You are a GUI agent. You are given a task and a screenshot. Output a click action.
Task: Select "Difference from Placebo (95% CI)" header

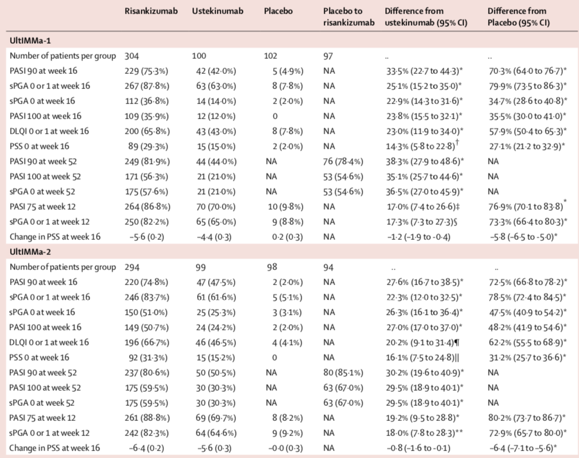[518, 17]
